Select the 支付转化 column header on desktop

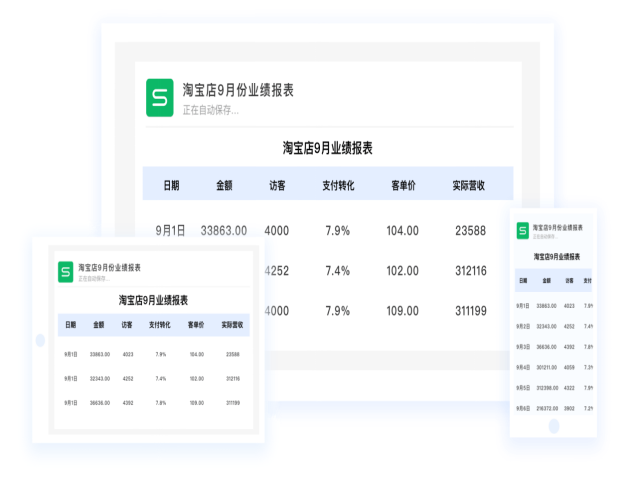tap(338, 185)
